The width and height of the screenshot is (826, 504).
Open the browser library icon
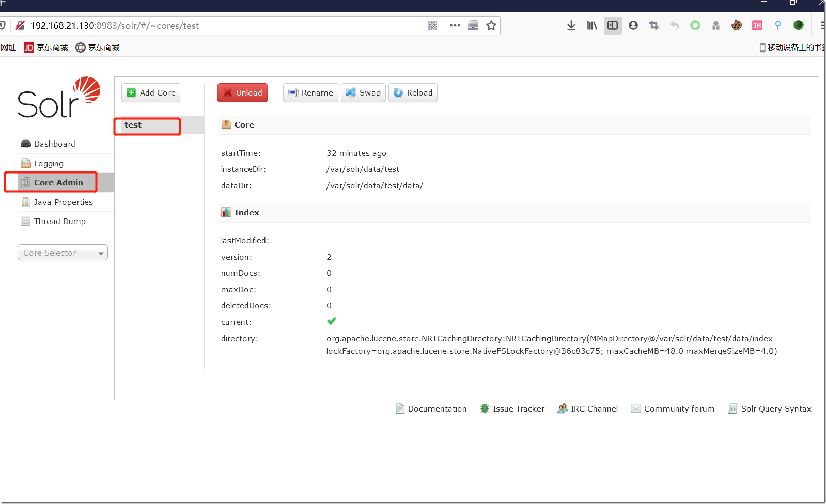(x=592, y=25)
